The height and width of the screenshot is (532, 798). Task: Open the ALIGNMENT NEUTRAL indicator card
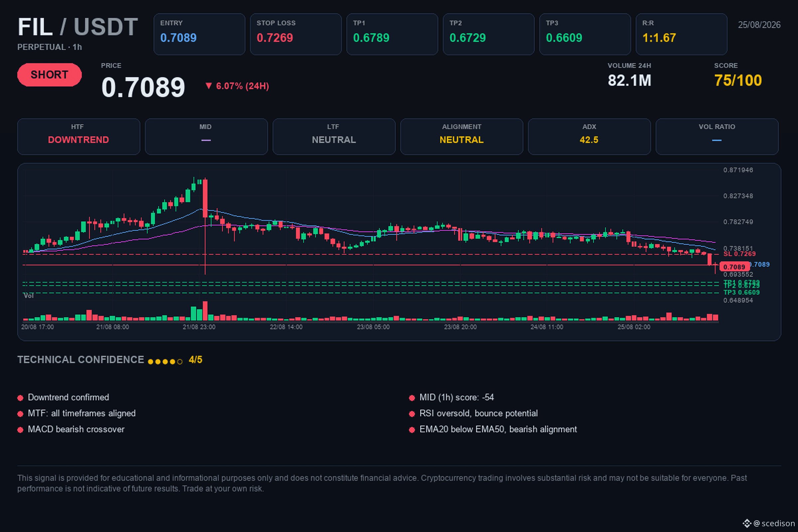click(462, 136)
